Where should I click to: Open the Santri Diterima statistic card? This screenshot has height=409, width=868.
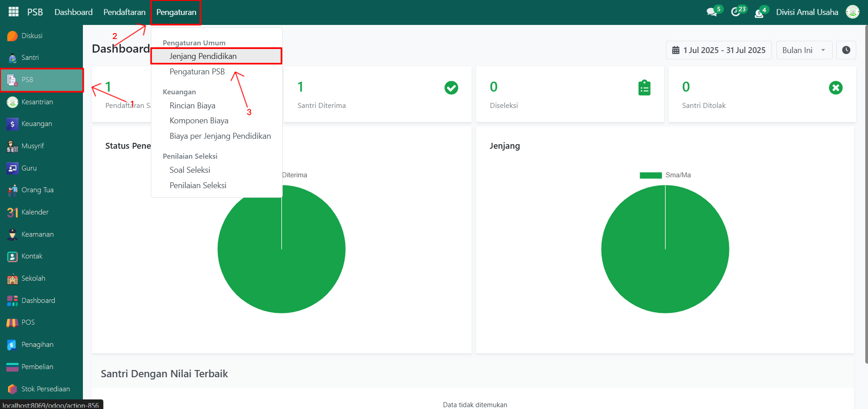[x=377, y=94]
